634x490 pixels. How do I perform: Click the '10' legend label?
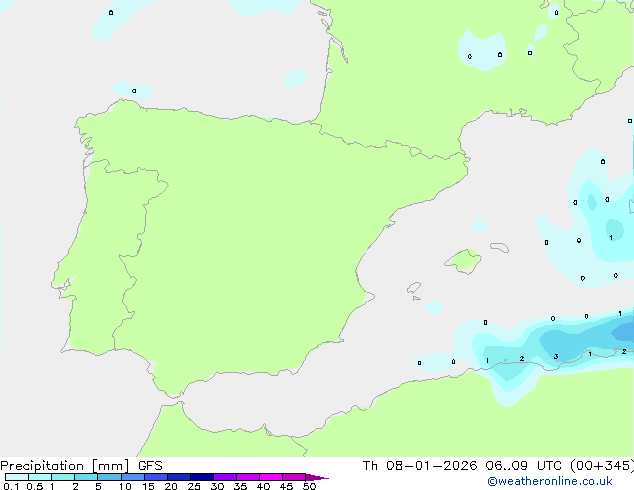click(125, 486)
